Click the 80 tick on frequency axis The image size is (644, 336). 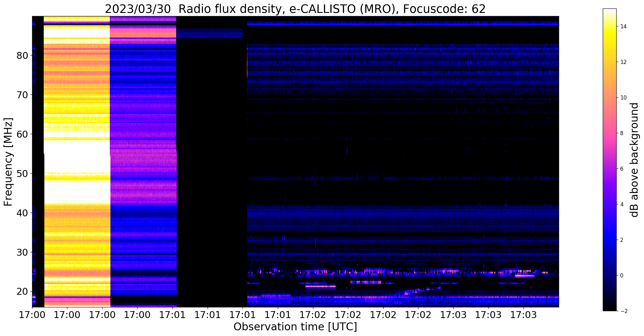point(22,55)
